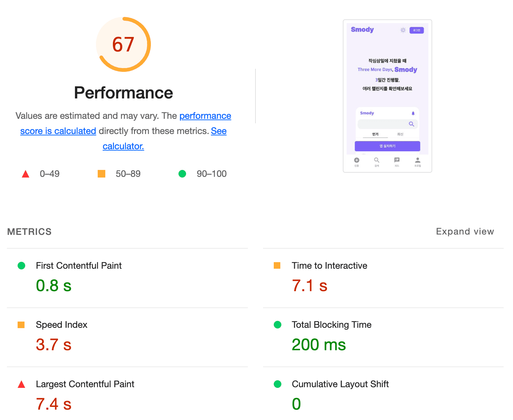Screen dimensions: 513x420
Task: Click the Speed Index metric title
Action: click(x=61, y=325)
